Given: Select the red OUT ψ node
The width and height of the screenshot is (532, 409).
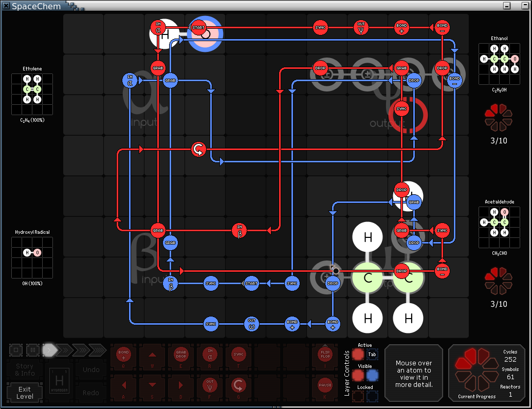Looking at the screenshot, I should tap(361, 27).
